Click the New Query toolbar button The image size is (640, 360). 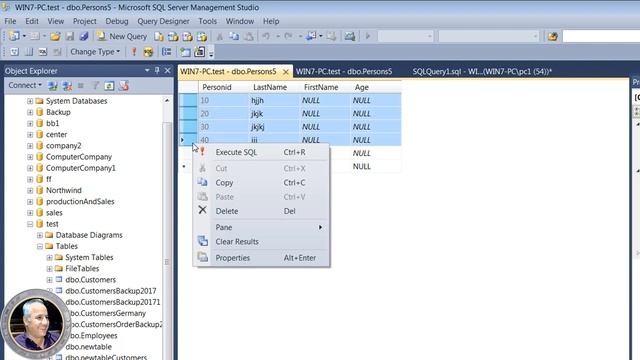click(122, 36)
